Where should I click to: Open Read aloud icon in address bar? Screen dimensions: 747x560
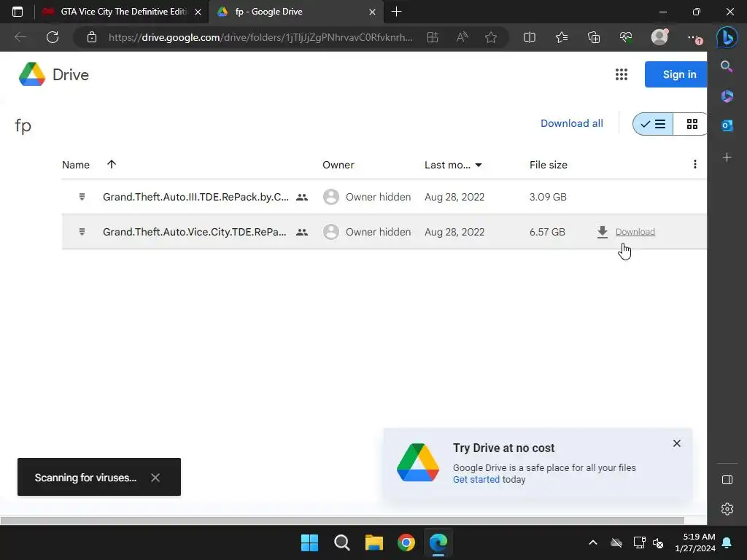(462, 37)
